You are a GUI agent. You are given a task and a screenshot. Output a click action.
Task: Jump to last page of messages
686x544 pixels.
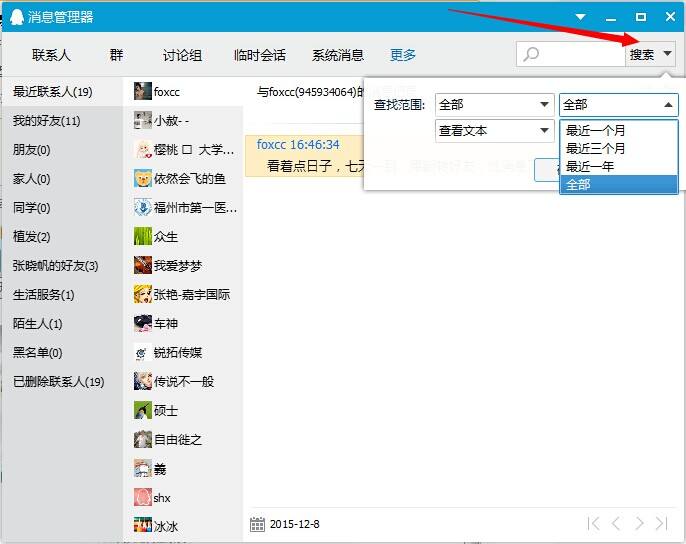click(x=662, y=523)
